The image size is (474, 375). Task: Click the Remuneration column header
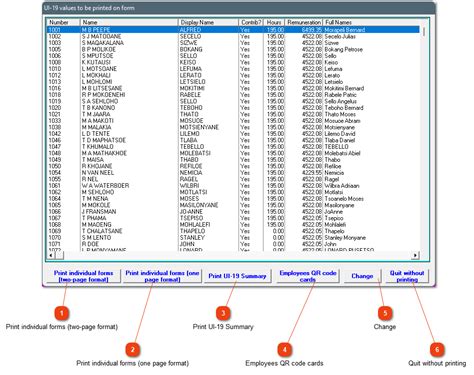click(x=304, y=22)
